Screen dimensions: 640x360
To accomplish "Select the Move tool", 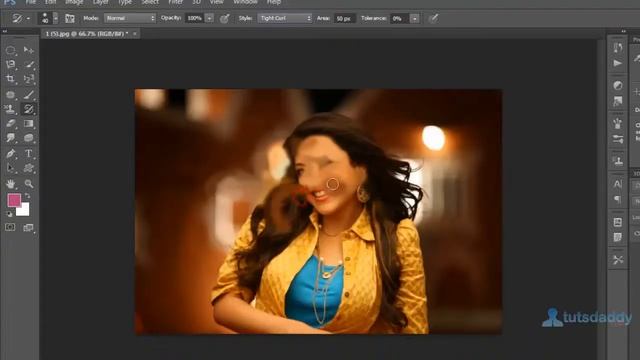I will [29, 50].
